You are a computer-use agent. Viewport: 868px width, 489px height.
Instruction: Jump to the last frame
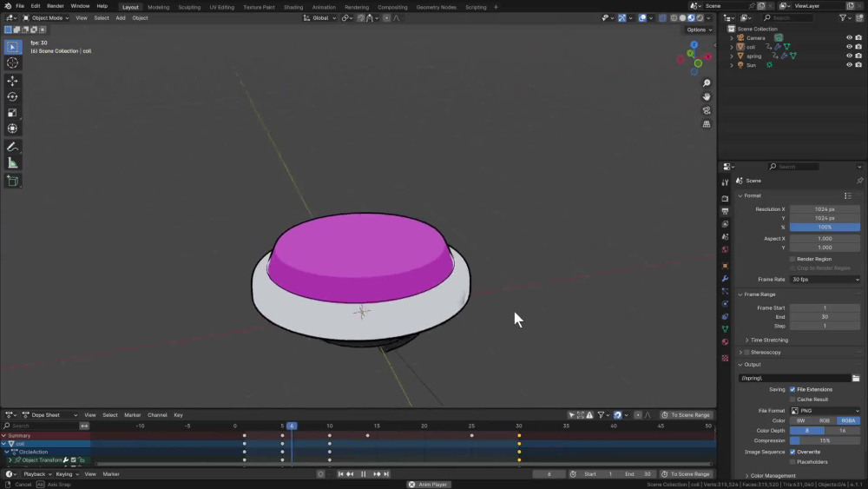point(386,474)
